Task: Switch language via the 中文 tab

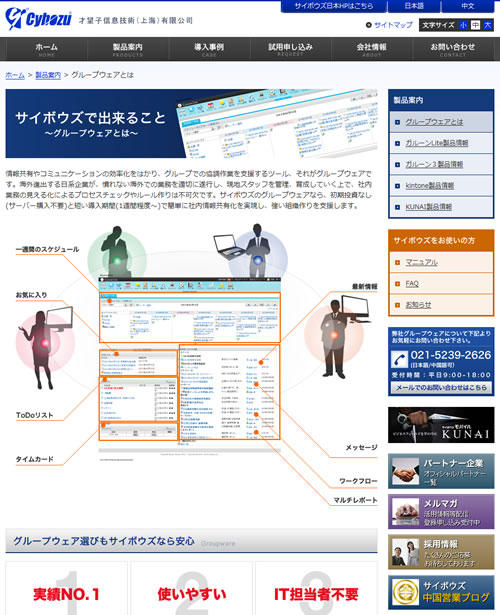Action: tap(468, 6)
